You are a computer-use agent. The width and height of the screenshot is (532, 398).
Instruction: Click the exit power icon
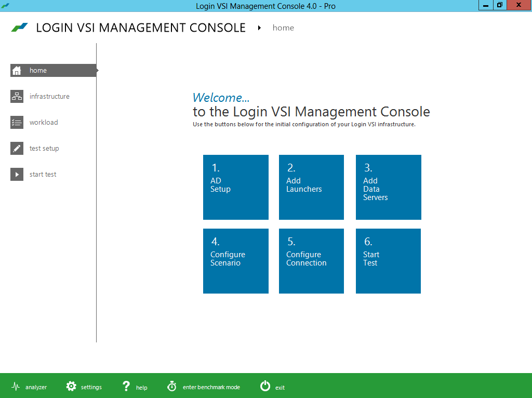pos(265,387)
